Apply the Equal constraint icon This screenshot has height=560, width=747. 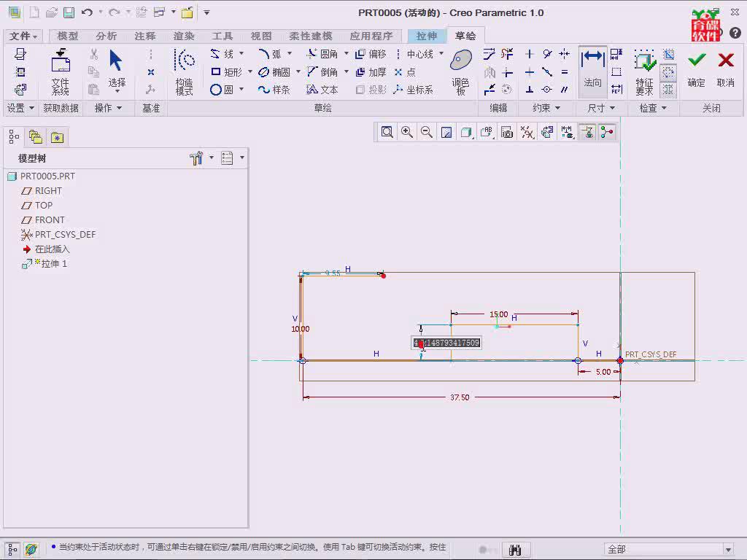[565, 72]
